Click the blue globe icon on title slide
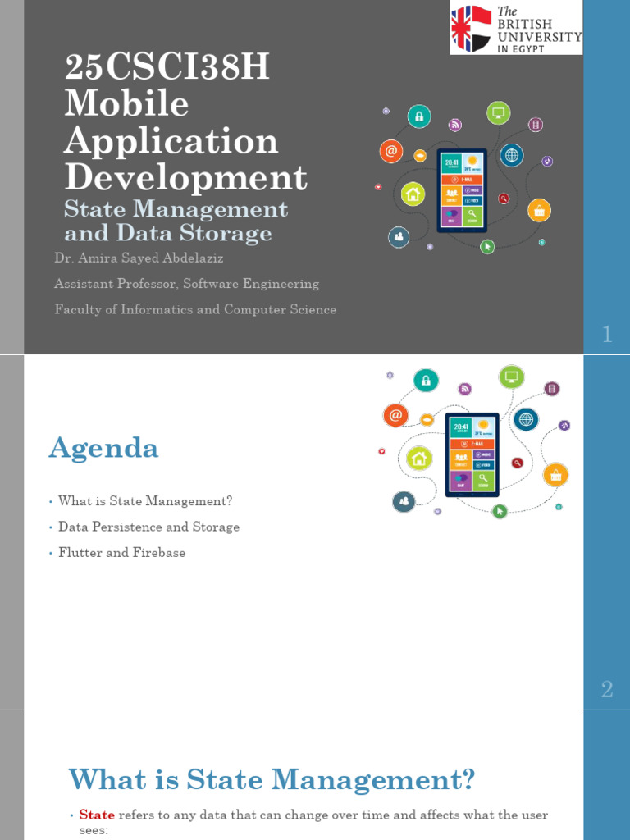The height and width of the screenshot is (840, 630). click(512, 155)
